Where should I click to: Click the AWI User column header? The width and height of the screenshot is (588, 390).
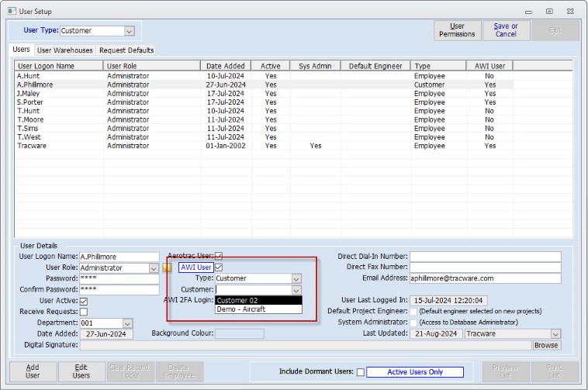489,66
